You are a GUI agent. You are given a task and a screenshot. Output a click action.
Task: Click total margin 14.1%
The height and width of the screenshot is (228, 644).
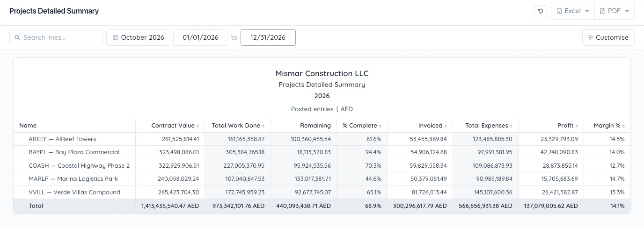coord(617,206)
